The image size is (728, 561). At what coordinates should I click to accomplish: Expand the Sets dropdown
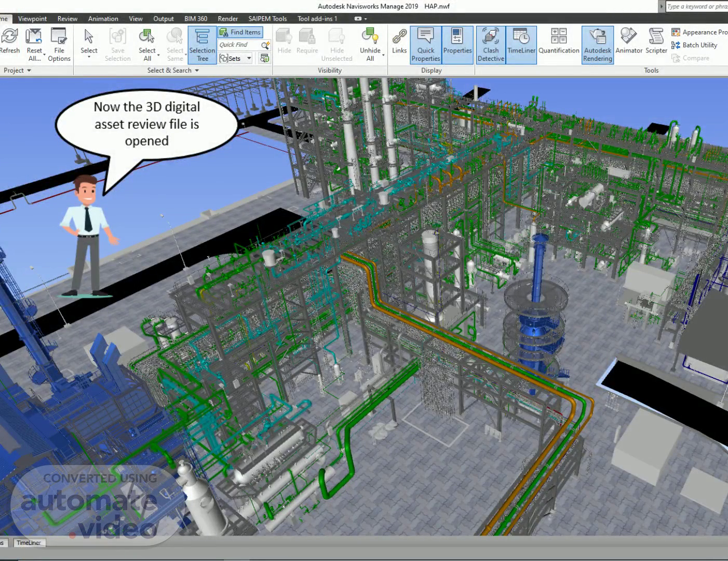(x=249, y=58)
